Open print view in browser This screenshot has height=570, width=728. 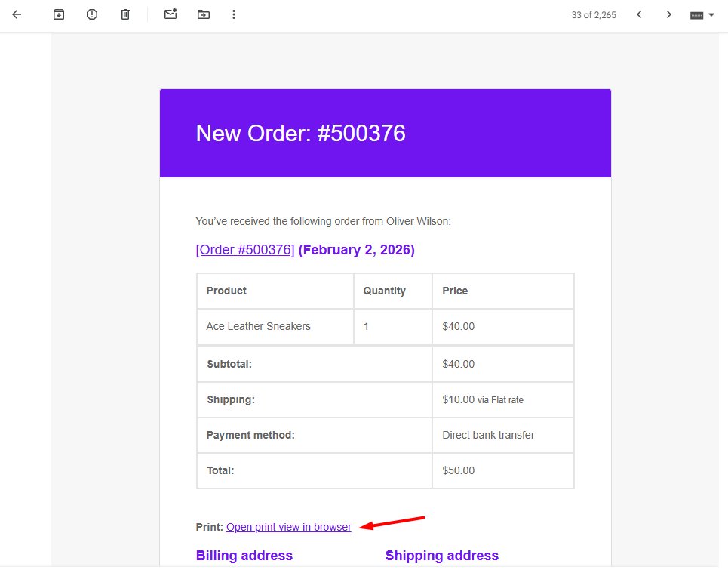pyautogui.click(x=288, y=526)
